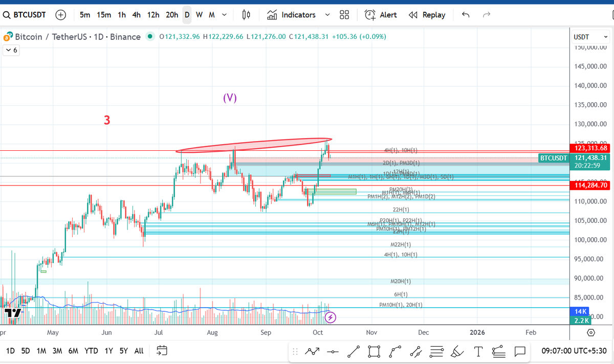Select the Fibonacci retracement tool
614x364 pixels.
[436, 352]
